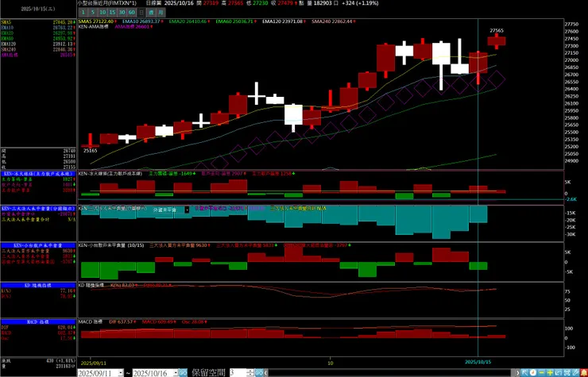
Task: Switch to the 15-minute chart period
Action: (x=112, y=13)
